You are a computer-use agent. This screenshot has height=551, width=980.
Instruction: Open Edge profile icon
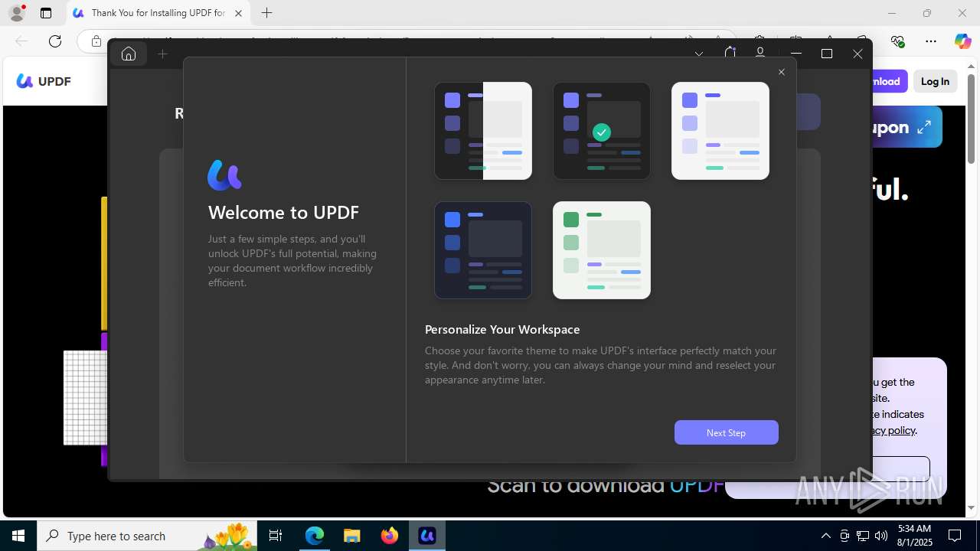coord(17,13)
